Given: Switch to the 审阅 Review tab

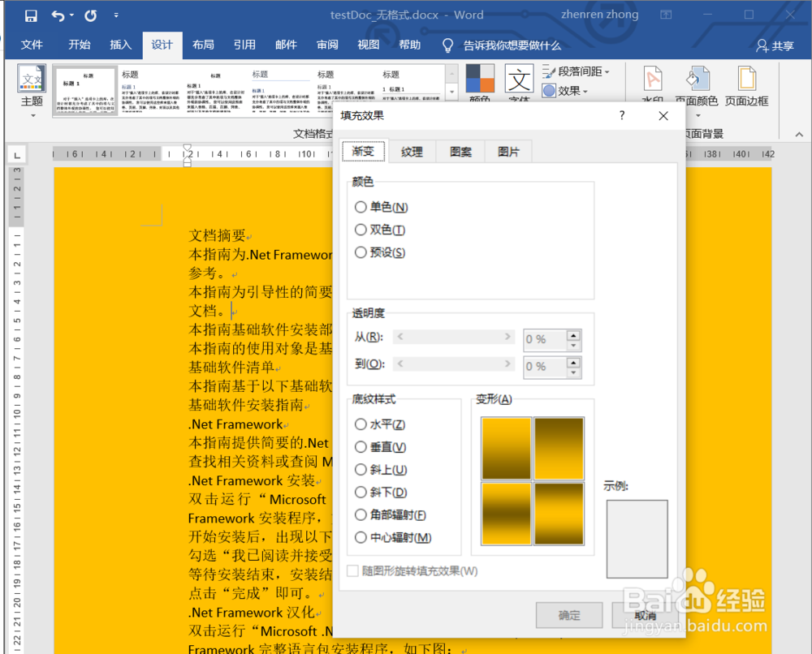Looking at the screenshot, I should (x=327, y=45).
